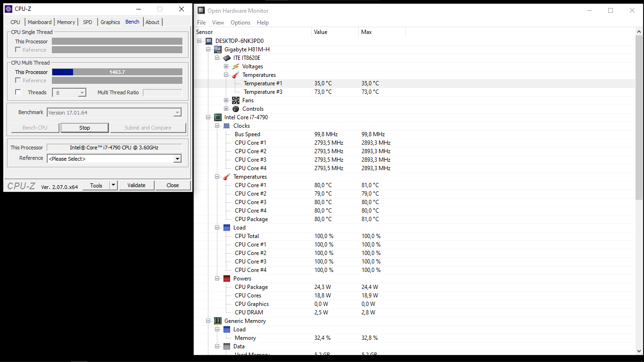Click the Multi Thread progress bar showing 1463.7
The height and width of the screenshot is (362, 644).
(117, 72)
